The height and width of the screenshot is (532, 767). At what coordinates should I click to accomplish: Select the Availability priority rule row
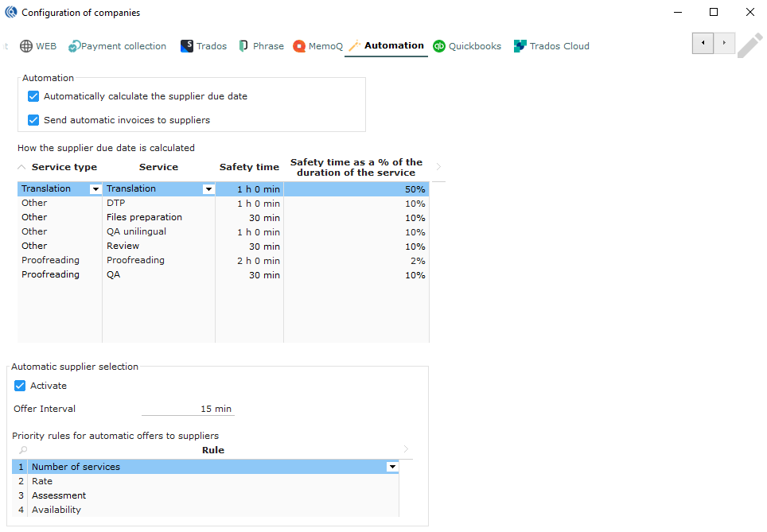(56, 510)
